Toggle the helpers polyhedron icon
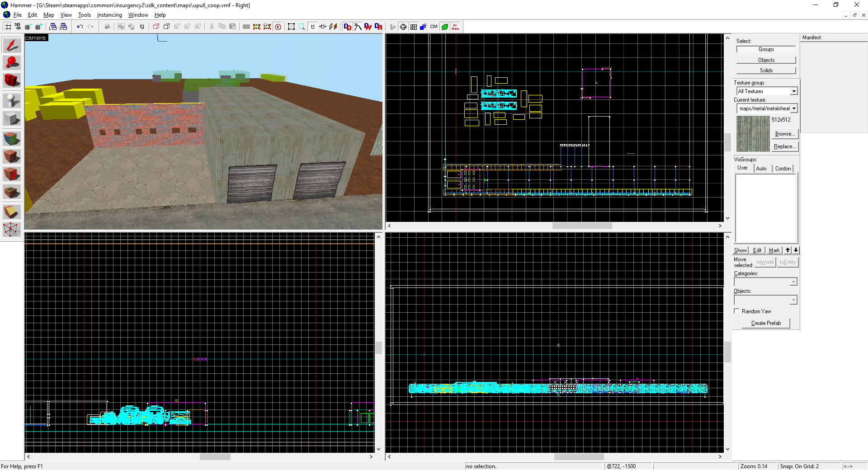868x470 pixels. (403, 27)
